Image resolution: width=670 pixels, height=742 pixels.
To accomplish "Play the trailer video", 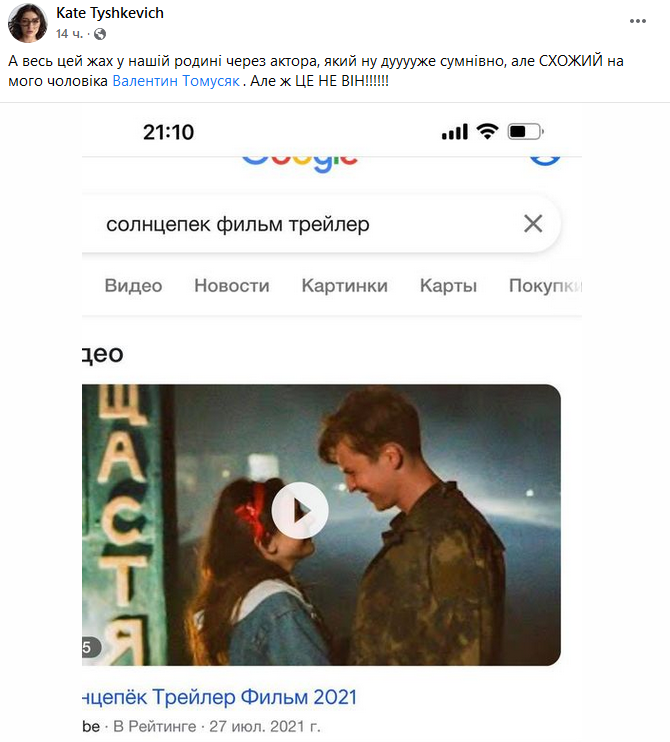I will coord(300,511).
